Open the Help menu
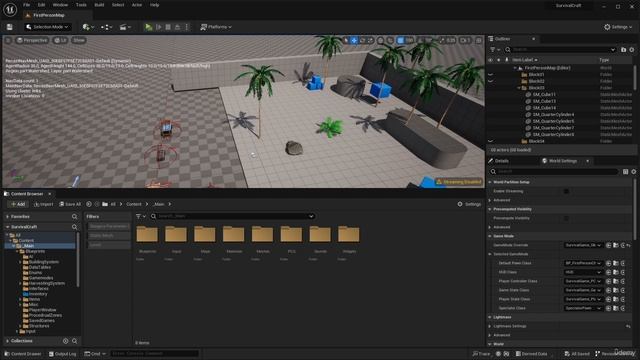The height and width of the screenshot is (360, 640). pyautogui.click(x=154, y=5)
